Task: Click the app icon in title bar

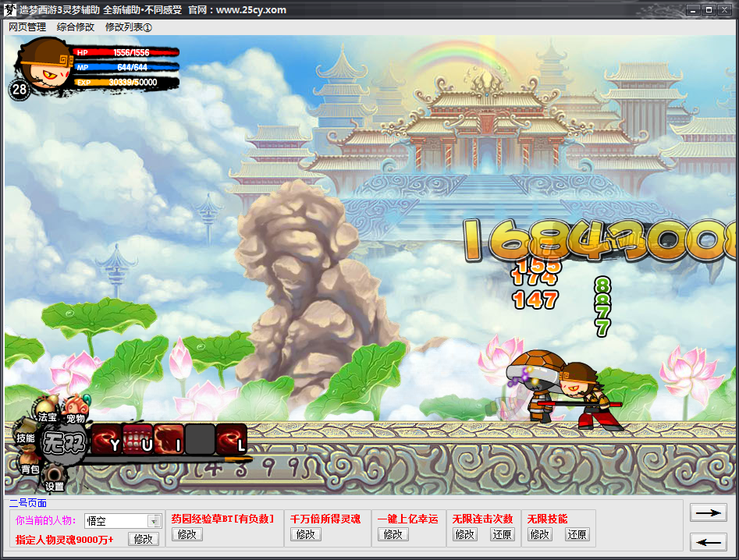Action: 9,9
